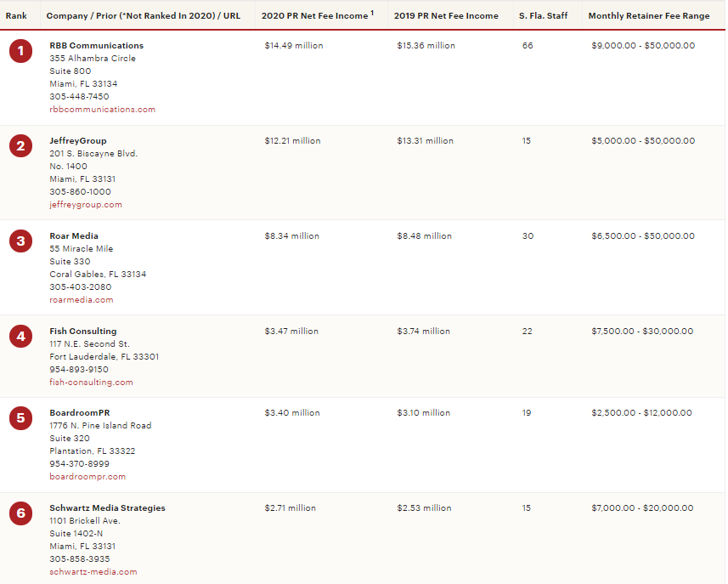
Task: Click the Company / Prior / URL header
Action: 143,16
